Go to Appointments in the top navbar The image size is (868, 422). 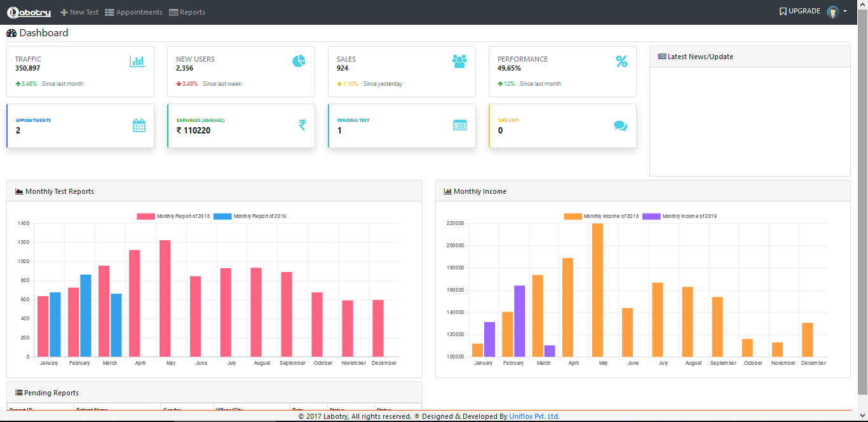click(133, 12)
